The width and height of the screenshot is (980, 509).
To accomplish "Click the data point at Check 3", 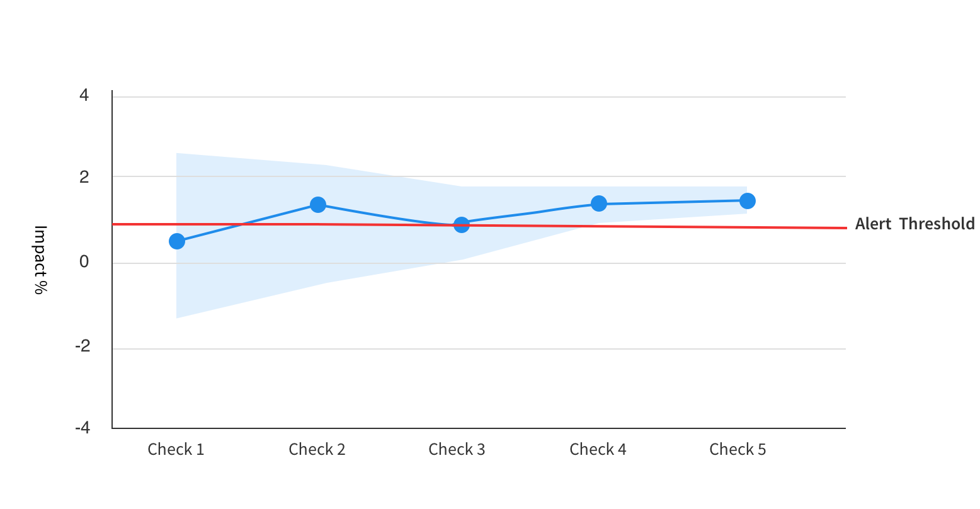I will click(462, 225).
